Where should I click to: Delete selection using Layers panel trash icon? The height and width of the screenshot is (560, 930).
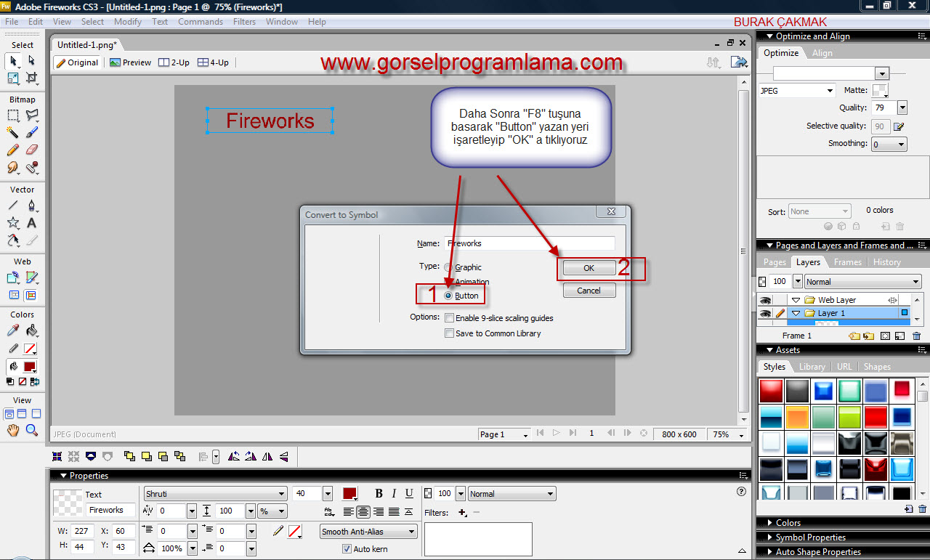[916, 336]
